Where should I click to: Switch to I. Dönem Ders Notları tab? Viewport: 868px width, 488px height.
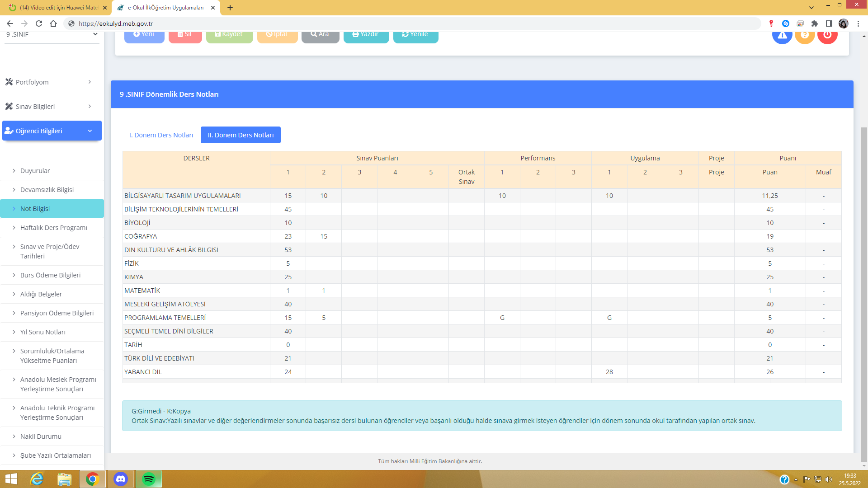(161, 135)
